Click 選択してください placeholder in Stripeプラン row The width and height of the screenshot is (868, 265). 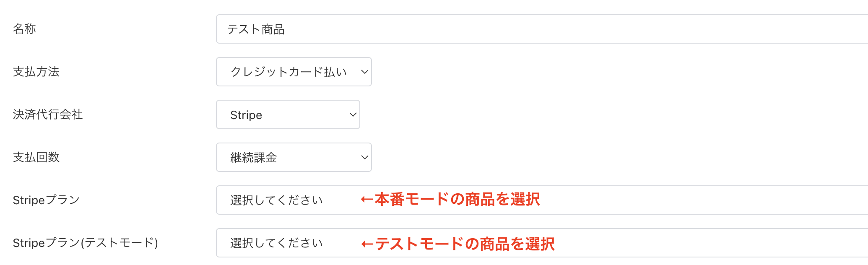(276, 200)
